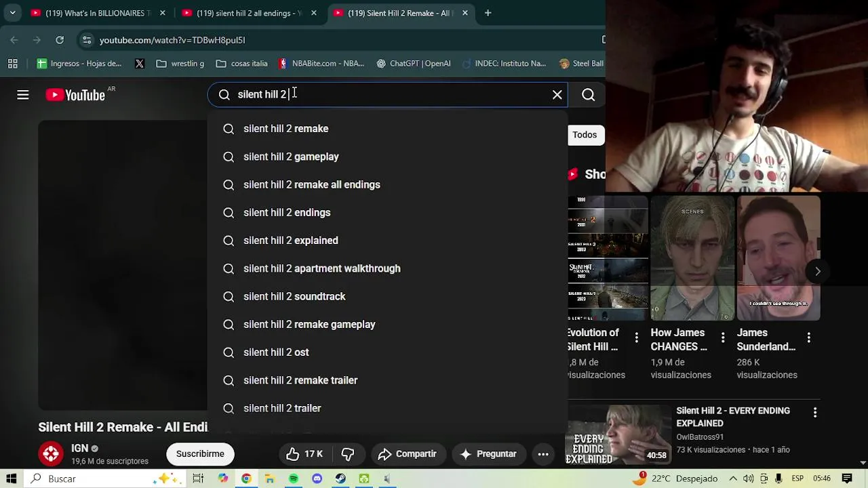The height and width of the screenshot is (488, 868).
Task: Open the YouTube guide hamburger menu
Action: pos(23,95)
